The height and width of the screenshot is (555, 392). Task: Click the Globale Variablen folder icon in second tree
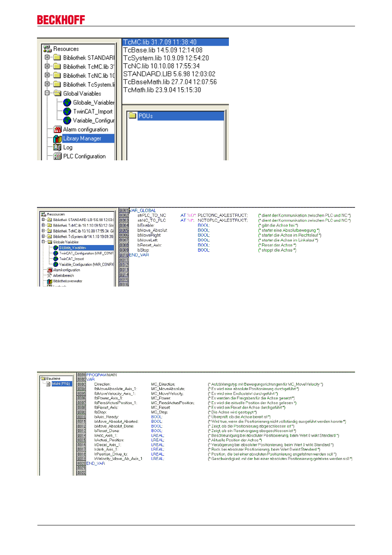50,242
